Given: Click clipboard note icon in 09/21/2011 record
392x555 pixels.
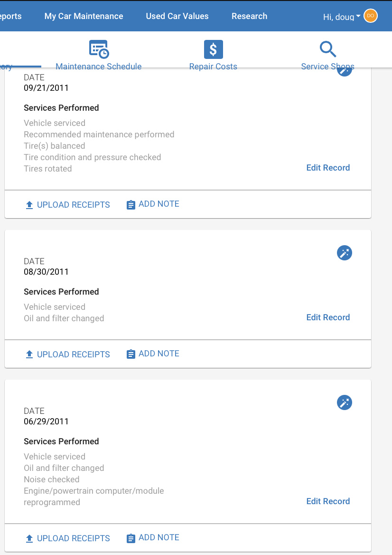Looking at the screenshot, I should [131, 205].
